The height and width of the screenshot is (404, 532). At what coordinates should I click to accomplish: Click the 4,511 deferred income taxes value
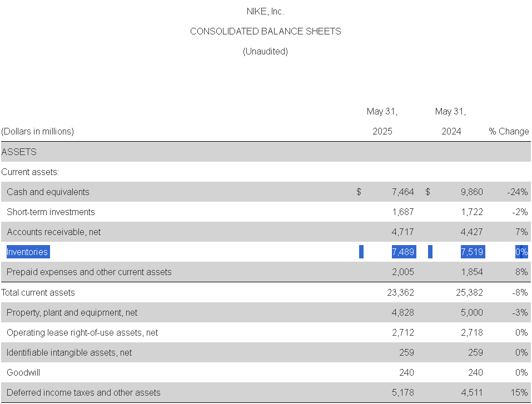pyautogui.click(x=471, y=392)
